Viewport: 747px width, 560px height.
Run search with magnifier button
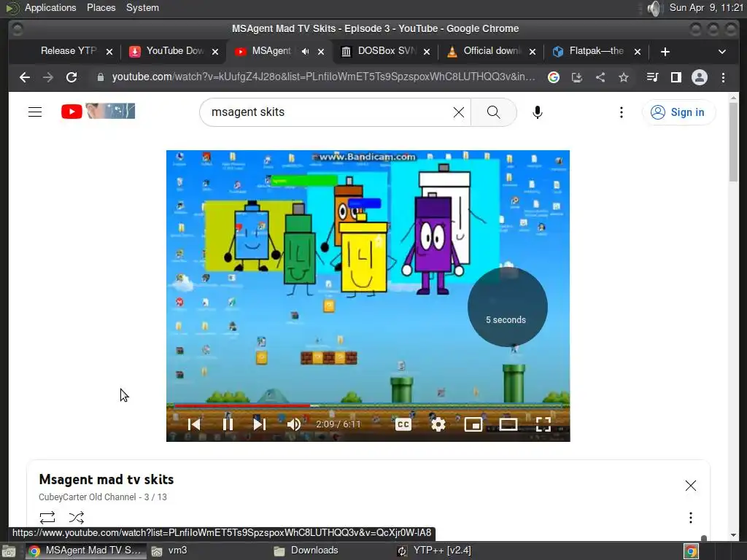click(x=494, y=112)
